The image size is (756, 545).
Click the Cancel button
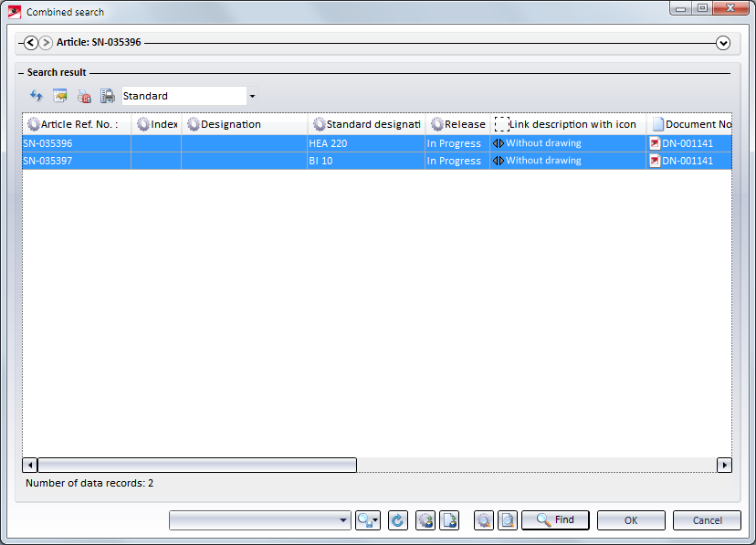point(707,520)
